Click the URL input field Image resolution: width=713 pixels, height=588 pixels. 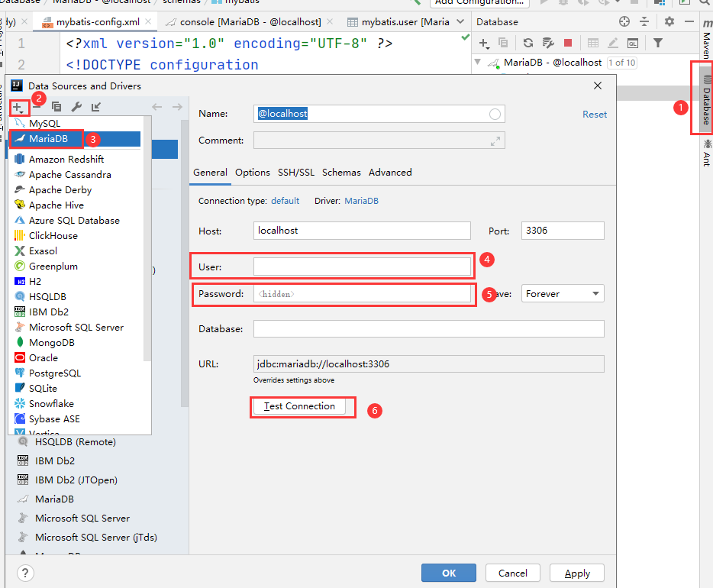pyautogui.click(x=428, y=363)
